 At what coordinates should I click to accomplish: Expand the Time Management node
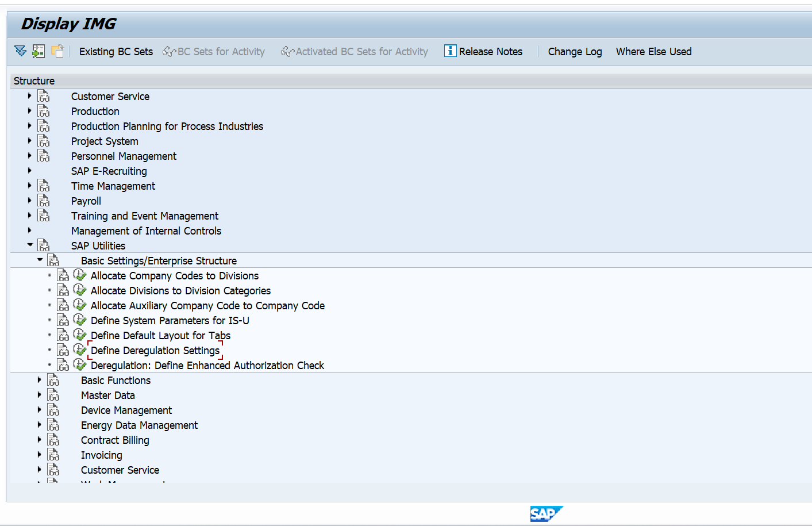pyautogui.click(x=29, y=186)
